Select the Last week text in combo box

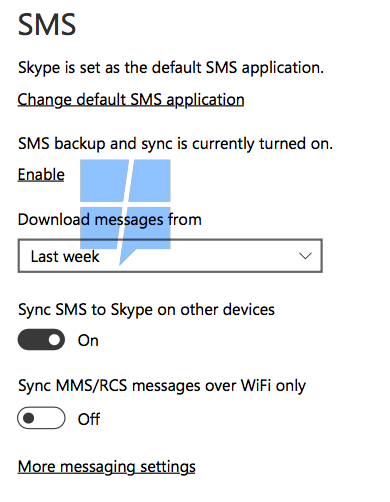[x=65, y=256]
